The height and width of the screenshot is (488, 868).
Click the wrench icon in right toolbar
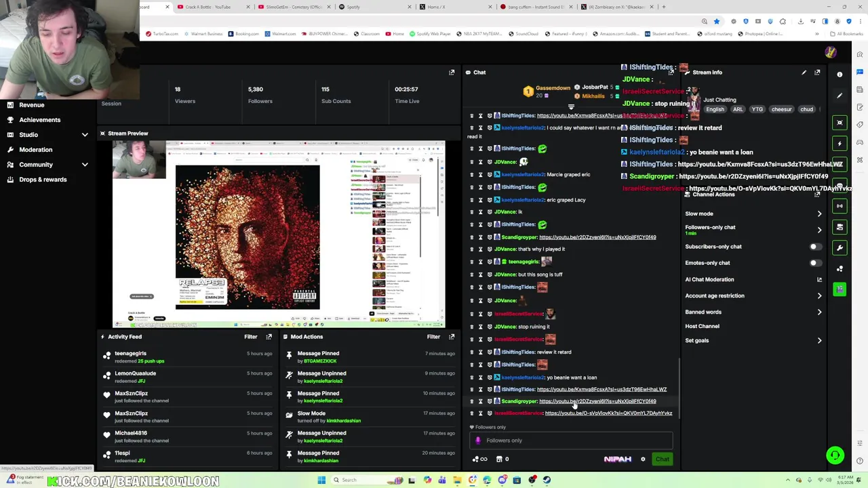pos(840,248)
